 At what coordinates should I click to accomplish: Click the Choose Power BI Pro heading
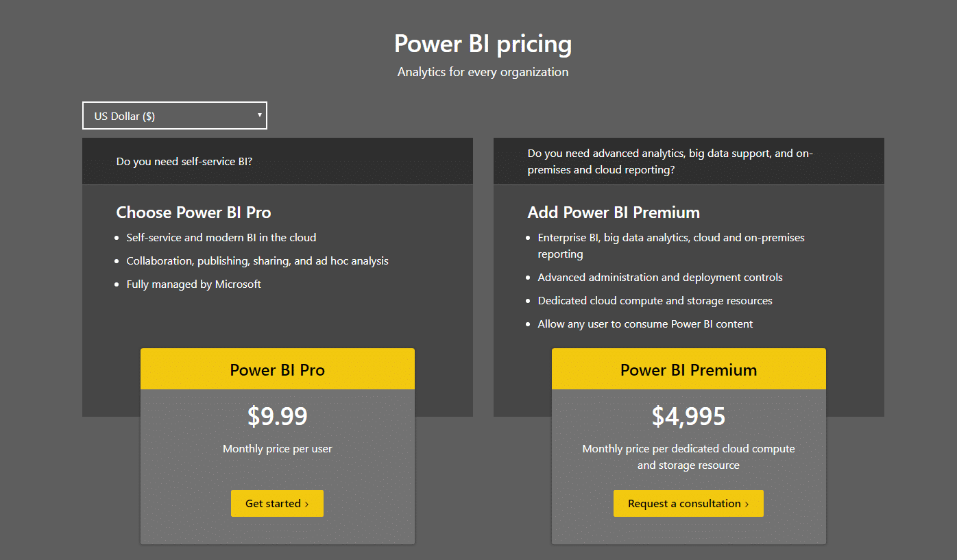[194, 212]
